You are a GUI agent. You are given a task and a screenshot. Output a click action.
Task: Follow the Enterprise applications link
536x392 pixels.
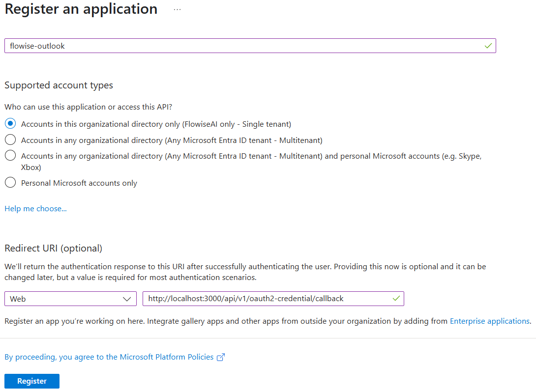(x=489, y=321)
